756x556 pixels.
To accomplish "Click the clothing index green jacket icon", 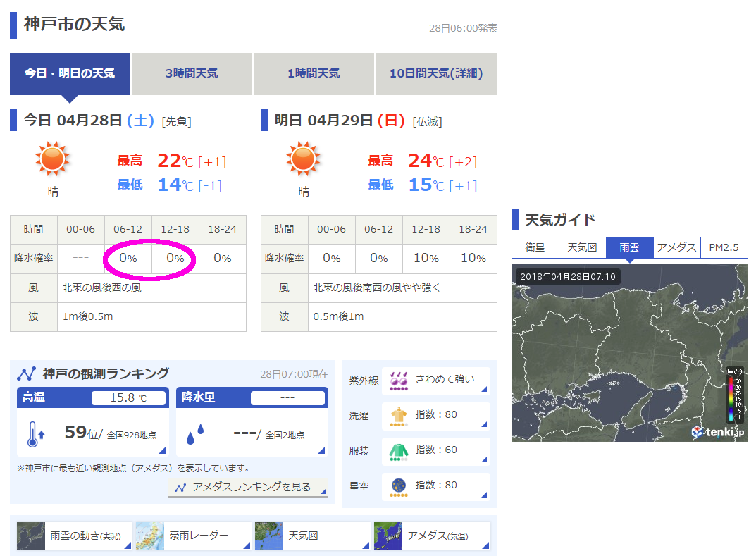I will (399, 451).
